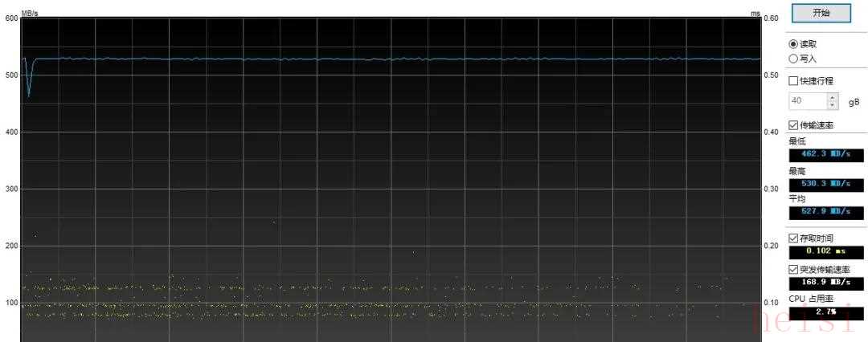
Task: Click the ms axis unit label
Action: (755, 14)
